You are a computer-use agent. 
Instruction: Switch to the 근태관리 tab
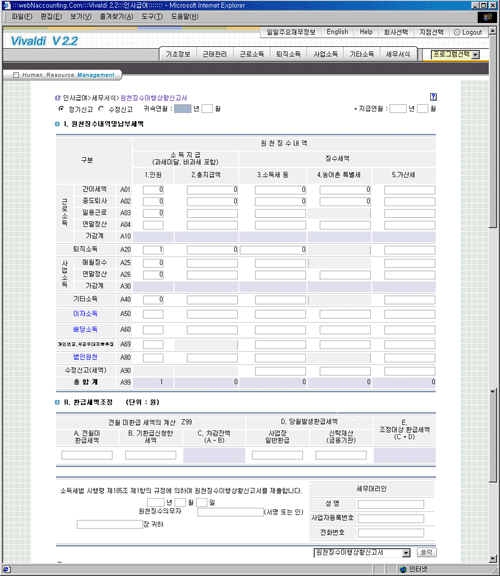click(215, 54)
